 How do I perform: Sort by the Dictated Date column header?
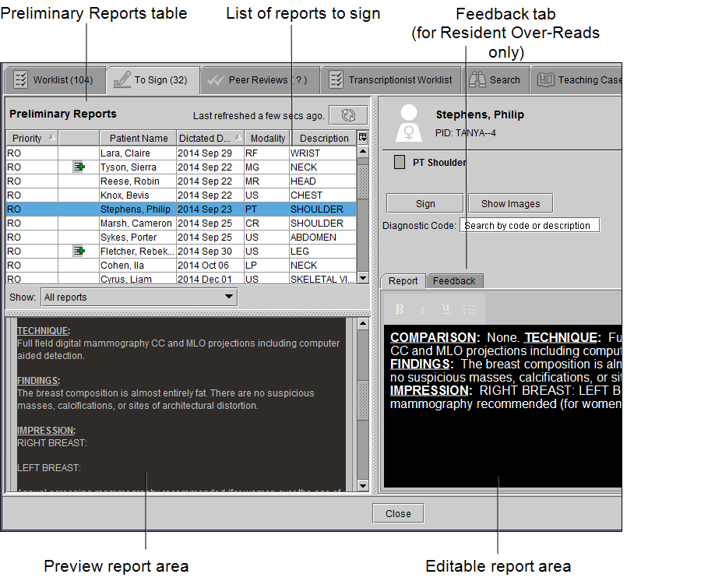[x=210, y=138]
